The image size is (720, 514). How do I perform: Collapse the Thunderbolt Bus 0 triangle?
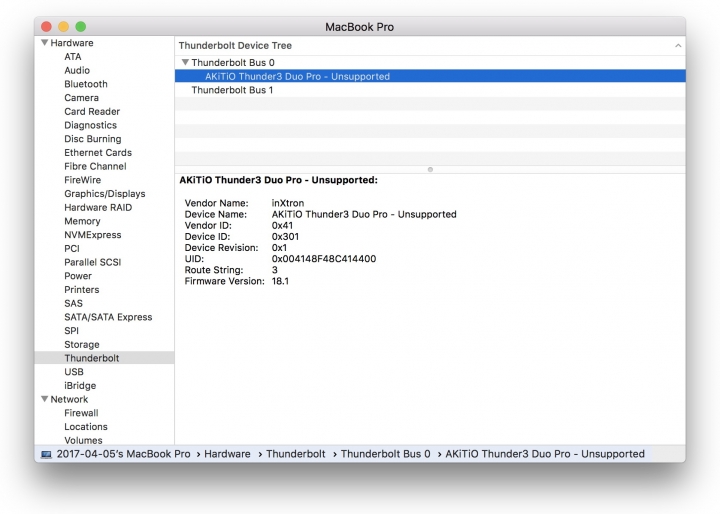186,62
